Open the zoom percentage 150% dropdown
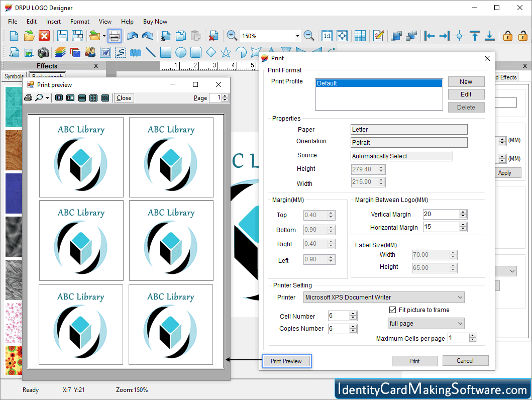Screen dimensions: 532x400 coord(297,36)
